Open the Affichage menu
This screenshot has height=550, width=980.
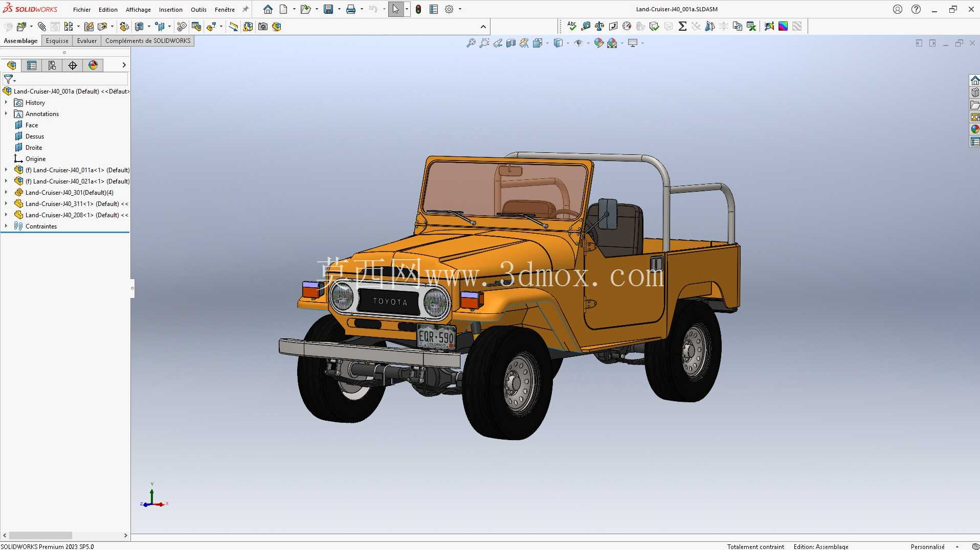pos(138,9)
